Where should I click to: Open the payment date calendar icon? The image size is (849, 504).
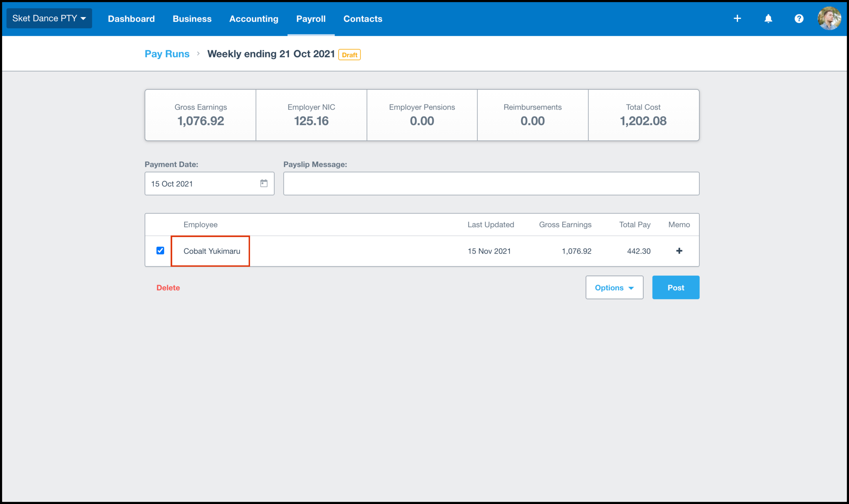click(264, 184)
